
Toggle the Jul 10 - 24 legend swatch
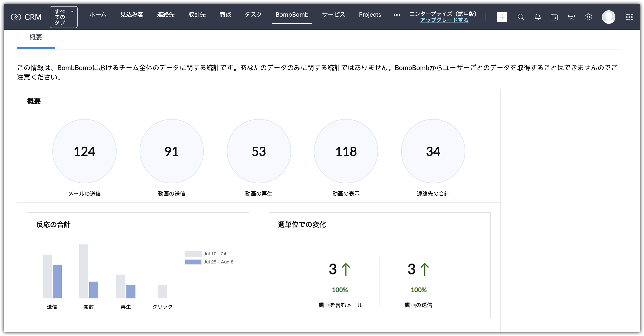click(x=193, y=254)
